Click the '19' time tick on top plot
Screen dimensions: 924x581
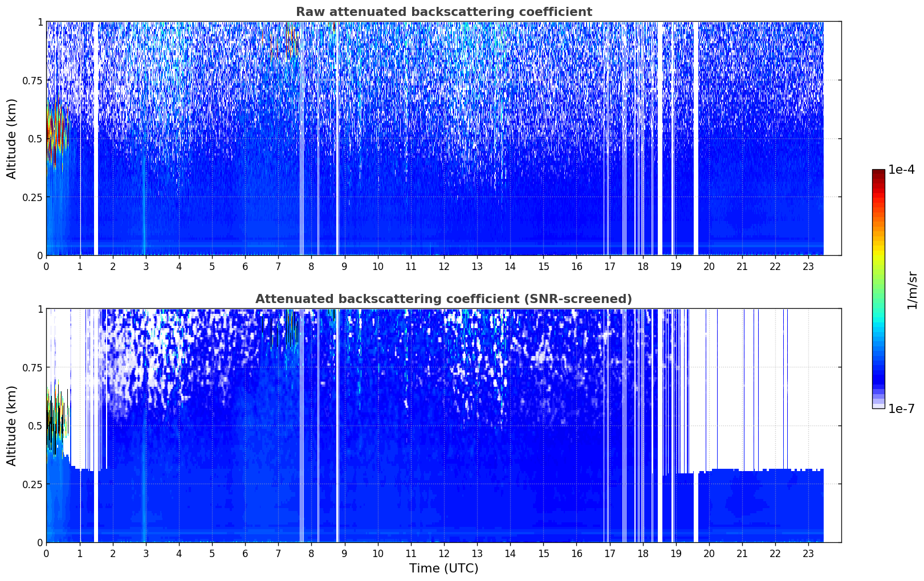(x=675, y=266)
